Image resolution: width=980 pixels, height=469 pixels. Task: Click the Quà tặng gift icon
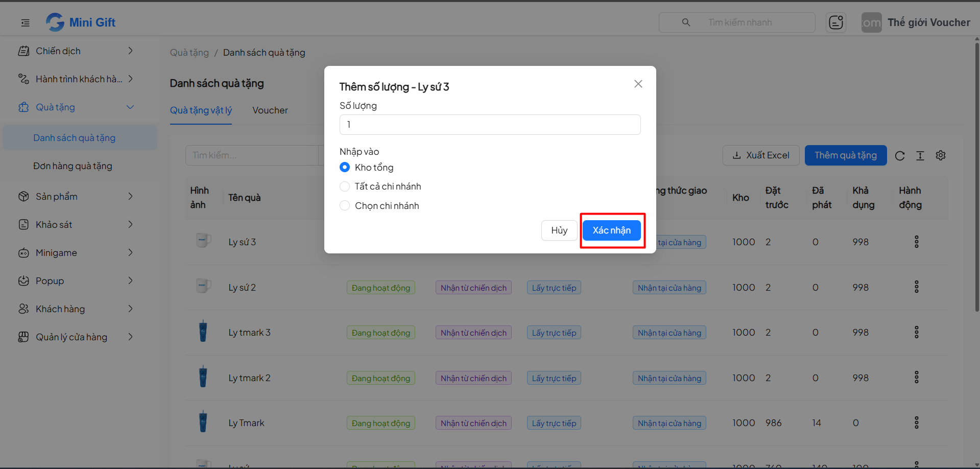[23, 107]
